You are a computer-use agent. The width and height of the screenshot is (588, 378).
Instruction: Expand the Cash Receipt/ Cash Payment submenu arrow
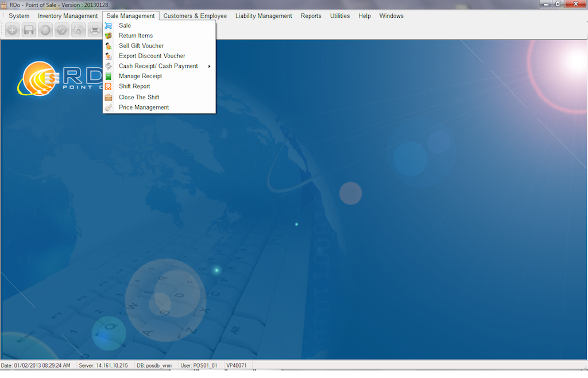point(209,67)
